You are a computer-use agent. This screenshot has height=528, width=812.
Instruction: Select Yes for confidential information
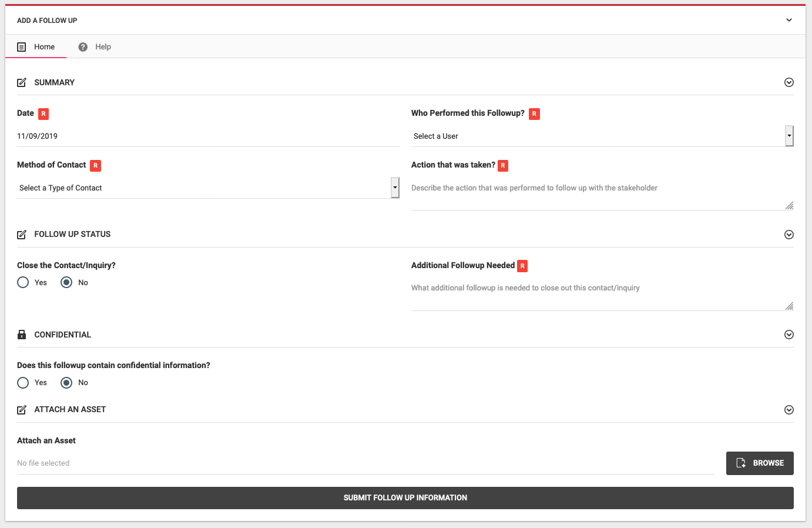(23, 383)
